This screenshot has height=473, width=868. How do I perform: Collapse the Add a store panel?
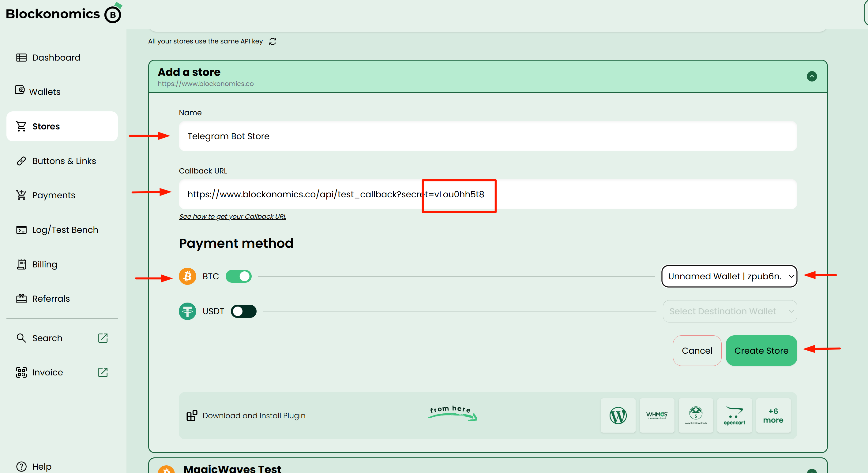(x=811, y=76)
